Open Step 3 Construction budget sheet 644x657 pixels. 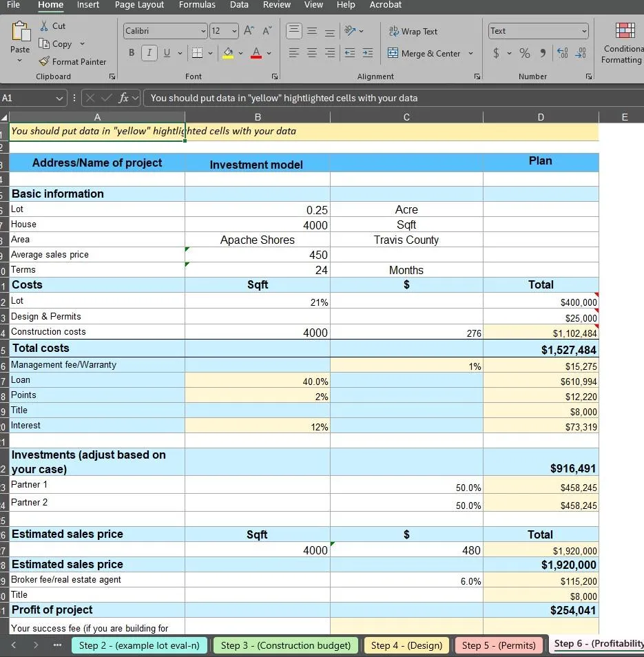tap(286, 645)
